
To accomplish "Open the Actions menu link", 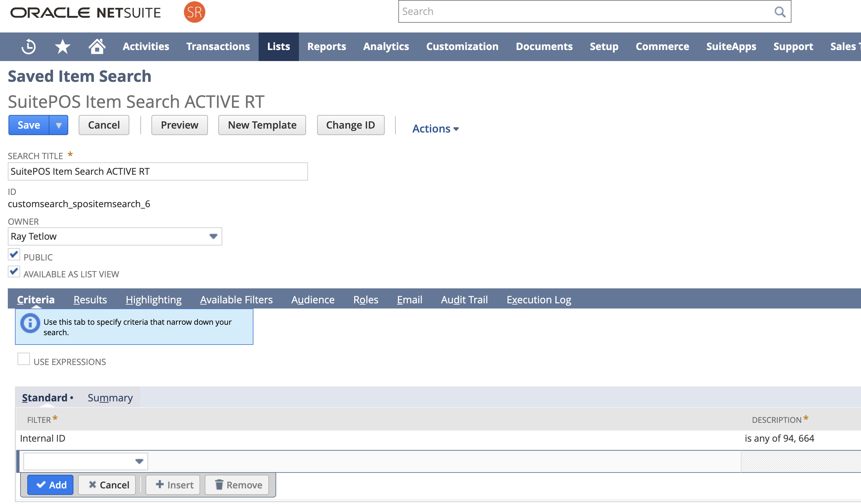I will 435,129.
